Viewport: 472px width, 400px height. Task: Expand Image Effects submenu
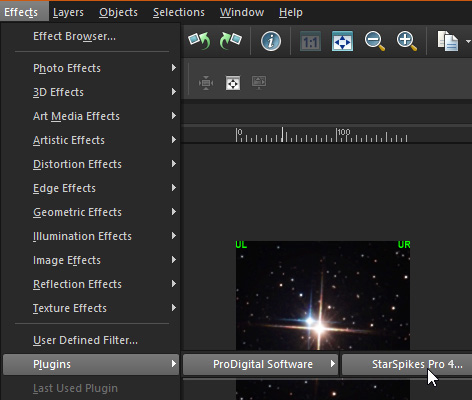pos(91,260)
